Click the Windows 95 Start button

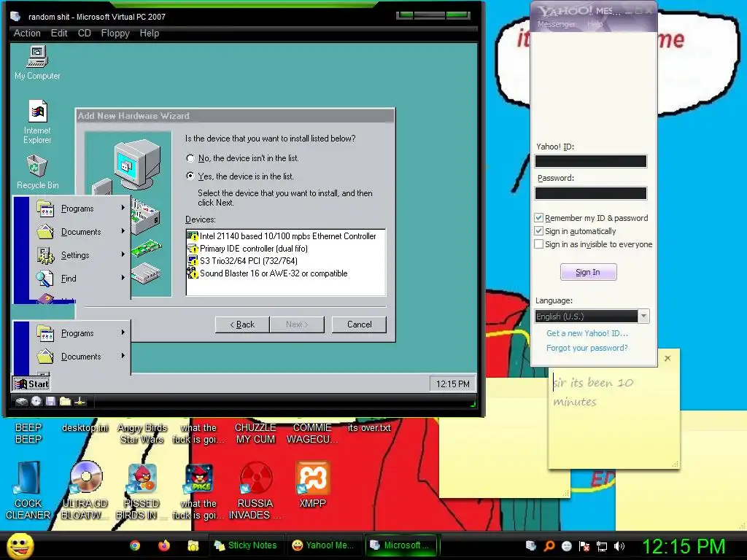pyautogui.click(x=31, y=384)
